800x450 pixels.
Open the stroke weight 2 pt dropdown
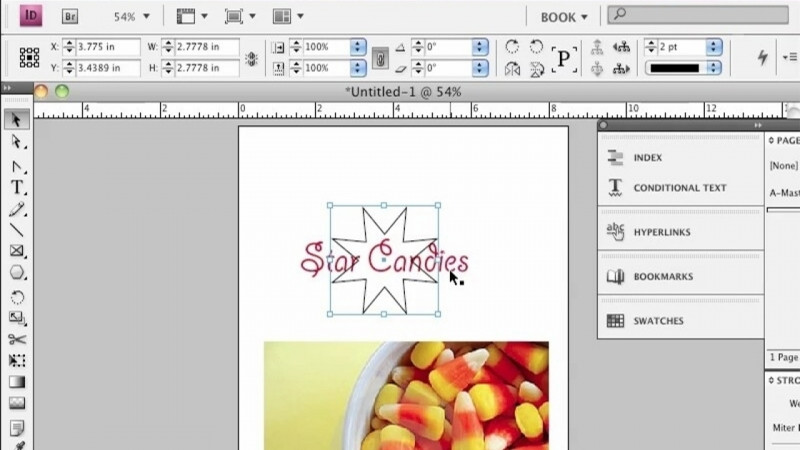click(x=714, y=47)
